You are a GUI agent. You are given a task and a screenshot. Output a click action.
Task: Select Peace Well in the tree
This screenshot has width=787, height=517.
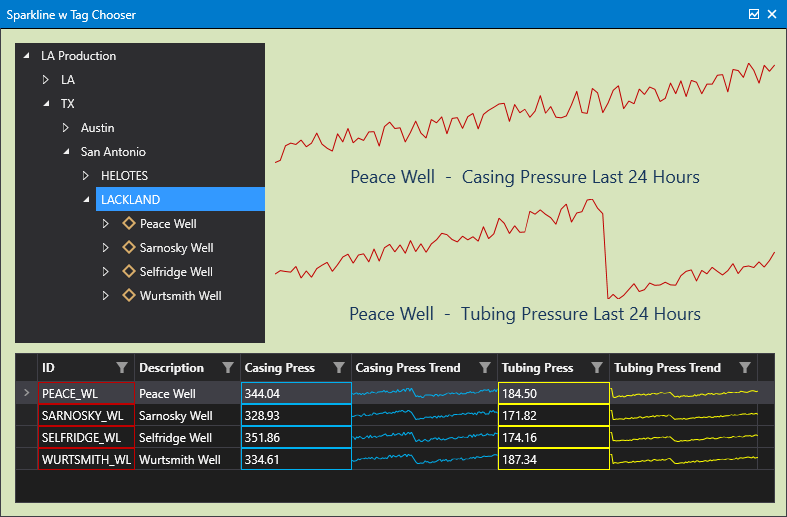[168, 224]
